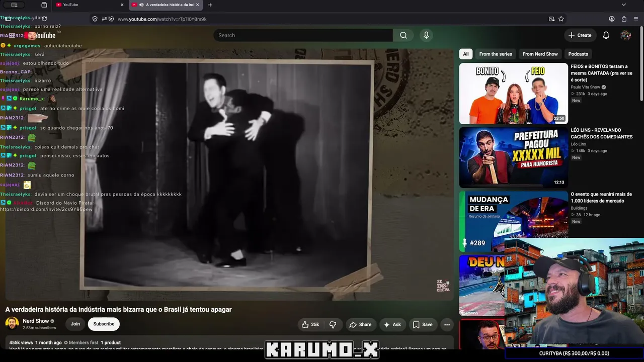Expand the list-all-tabs chevron
The height and width of the screenshot is (362, 644).
[624, 5]
